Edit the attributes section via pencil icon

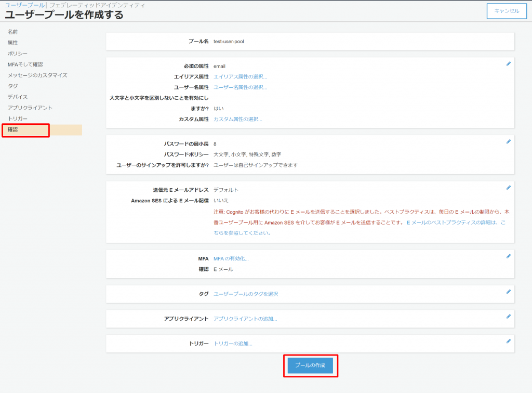(508, 64)
